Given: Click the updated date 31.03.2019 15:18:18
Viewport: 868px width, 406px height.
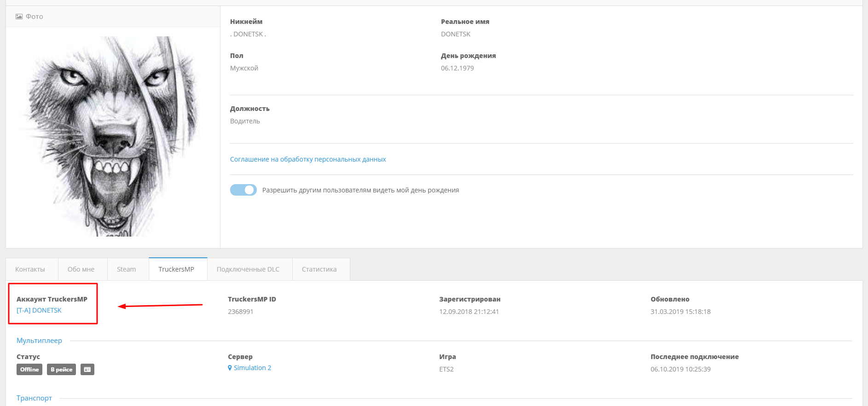Looking at the screenshot, I should coord(681,312).
